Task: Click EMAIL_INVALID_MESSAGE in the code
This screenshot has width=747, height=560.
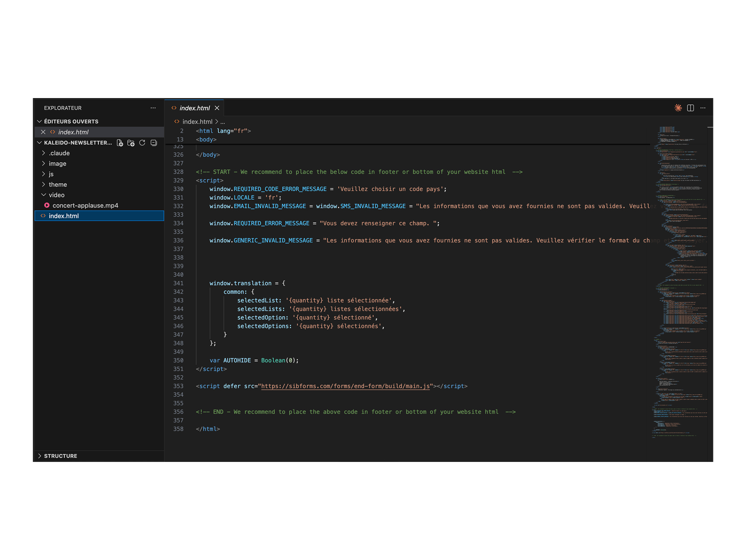Action: [270, 206]
